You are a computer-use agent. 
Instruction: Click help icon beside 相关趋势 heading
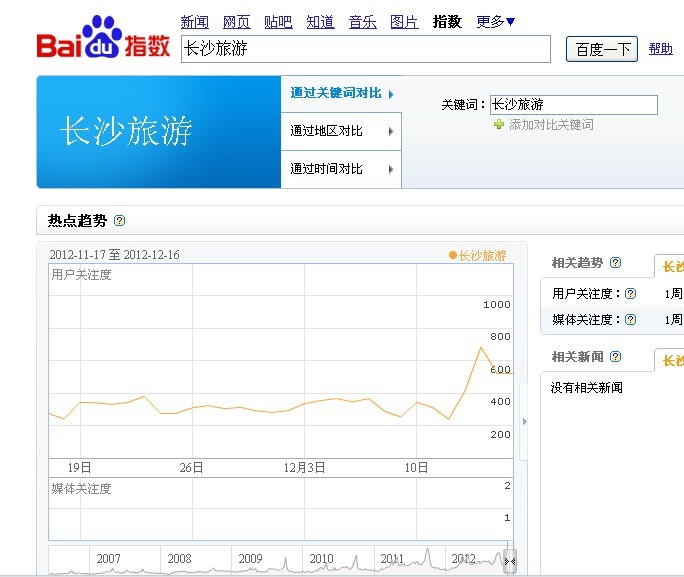615,263
